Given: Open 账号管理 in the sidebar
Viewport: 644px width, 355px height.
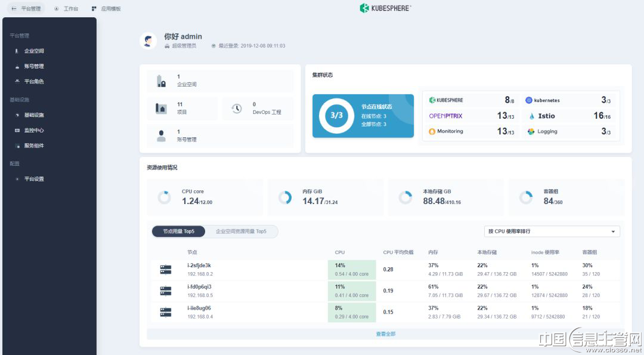Looking at the screenshot, I should 33,66.
